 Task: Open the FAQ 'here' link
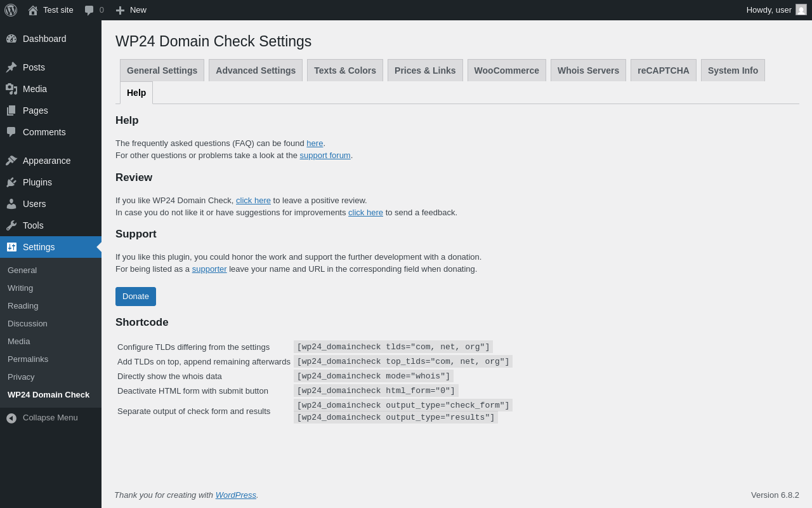click(x=315, y=144)
